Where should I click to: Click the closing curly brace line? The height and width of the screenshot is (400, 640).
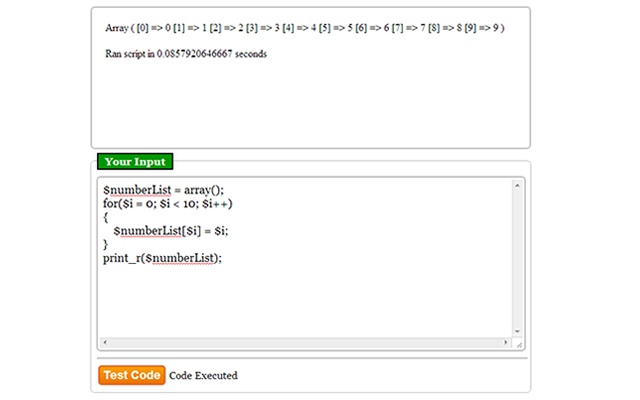[x=105, y=244]
